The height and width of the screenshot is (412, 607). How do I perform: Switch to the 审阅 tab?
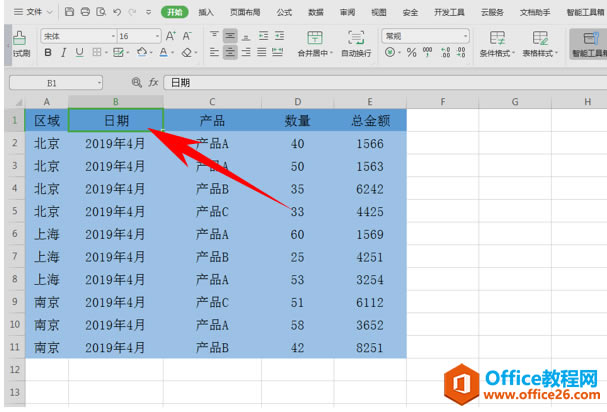pyautogui.click(x=347, y=12)
